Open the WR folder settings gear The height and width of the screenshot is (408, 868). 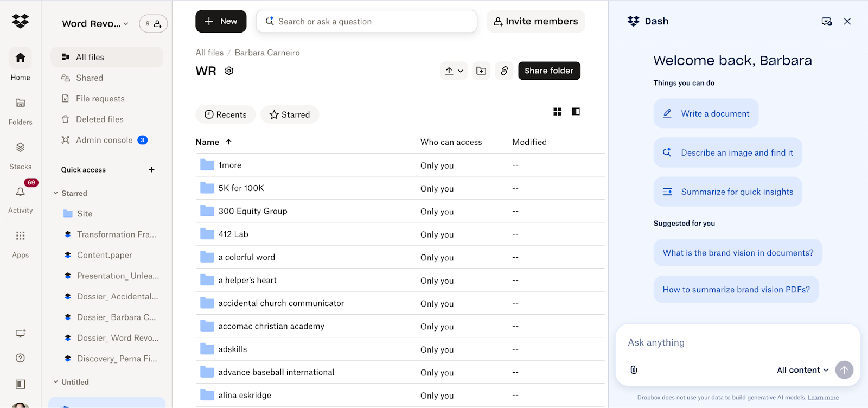(x=229, y=71)
